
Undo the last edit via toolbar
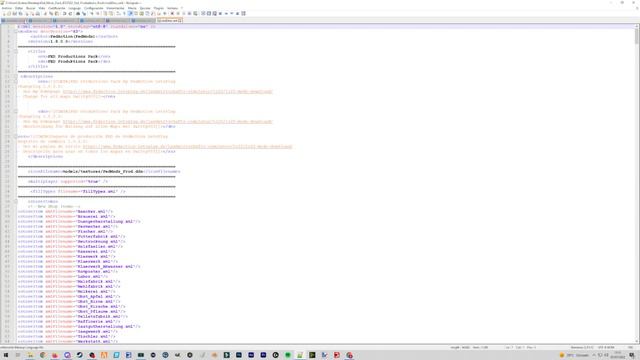pos(64,13)
